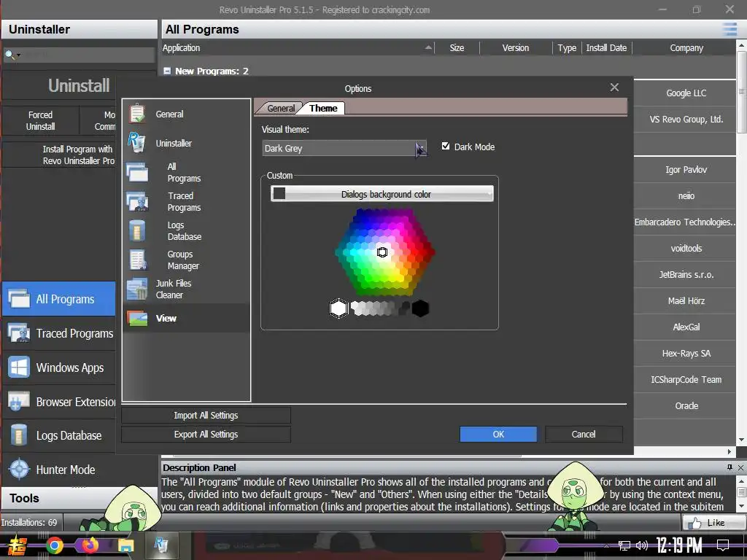Cancel the Options dialog

(x=584, y=435)
